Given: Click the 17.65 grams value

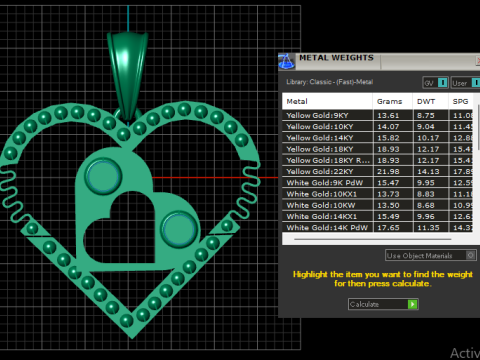Looking at the screenshot, I should (x=388, y=228).
